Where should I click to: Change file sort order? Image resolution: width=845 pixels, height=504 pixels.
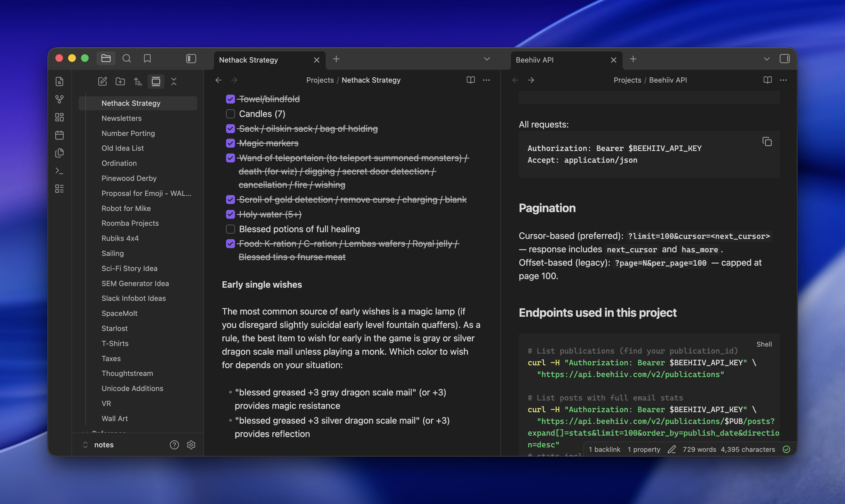click(x=138, y=81)
